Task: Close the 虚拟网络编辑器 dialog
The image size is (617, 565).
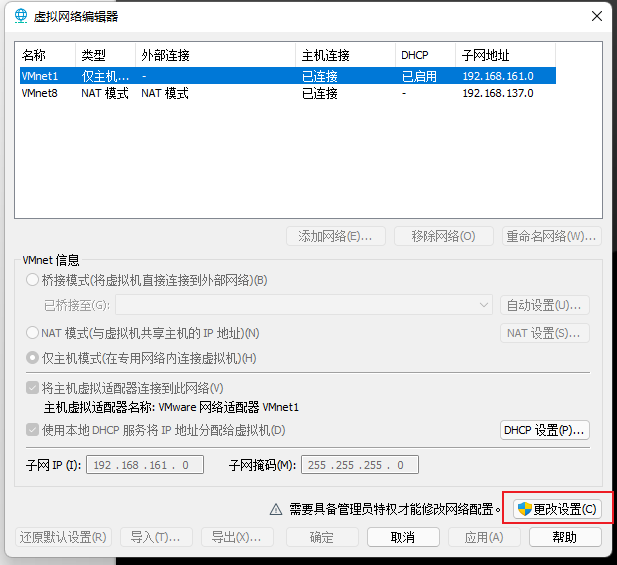Action: point(597,16)
